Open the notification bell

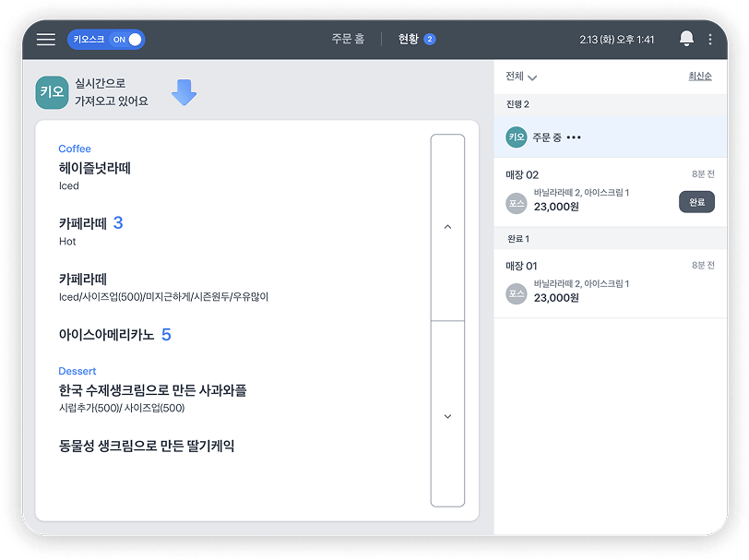click(686, 40)
